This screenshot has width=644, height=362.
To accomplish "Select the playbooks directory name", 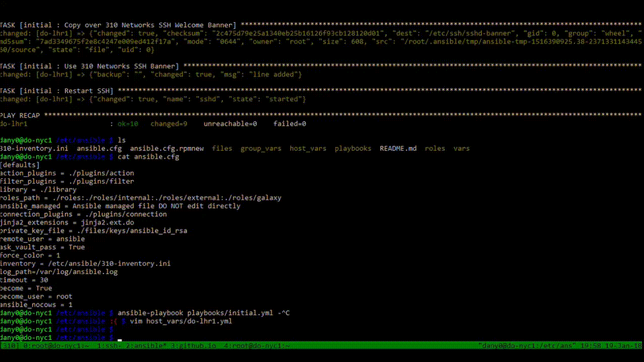I will [353, 148].
